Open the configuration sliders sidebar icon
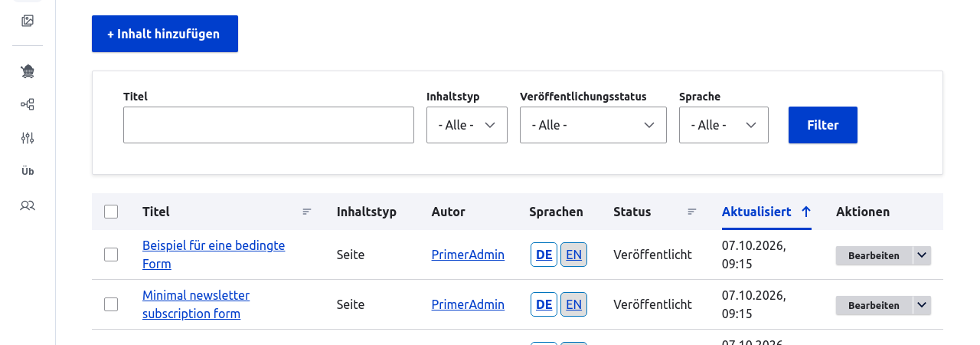Screen dimensions: 980x345 coord(28,138)
